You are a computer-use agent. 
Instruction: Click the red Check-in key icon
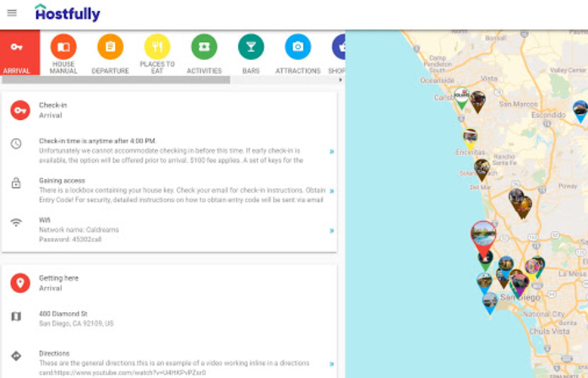tap(20, 111)
